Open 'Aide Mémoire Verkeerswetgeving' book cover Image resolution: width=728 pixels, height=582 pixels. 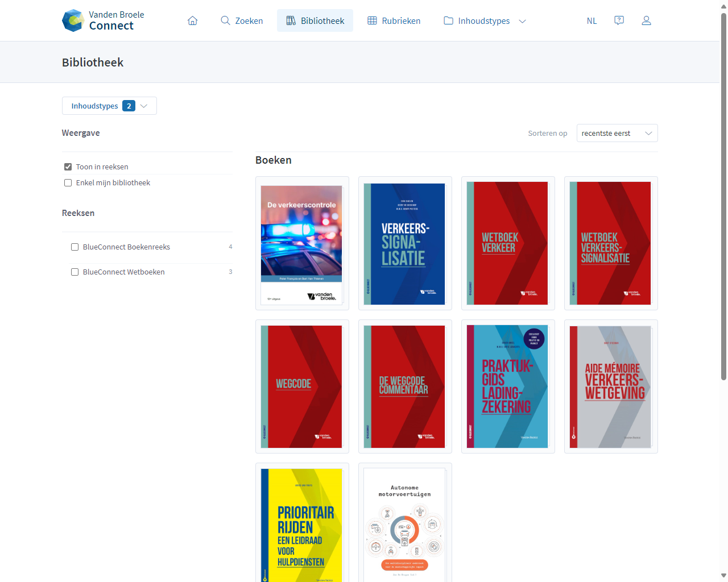[x=610, y=386]
